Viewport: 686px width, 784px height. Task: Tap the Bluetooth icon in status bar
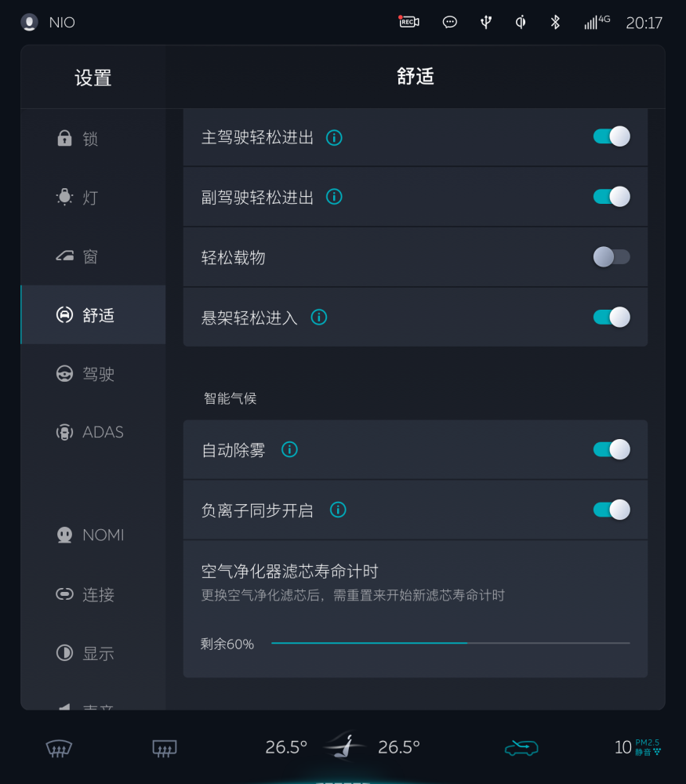point(555,22)
